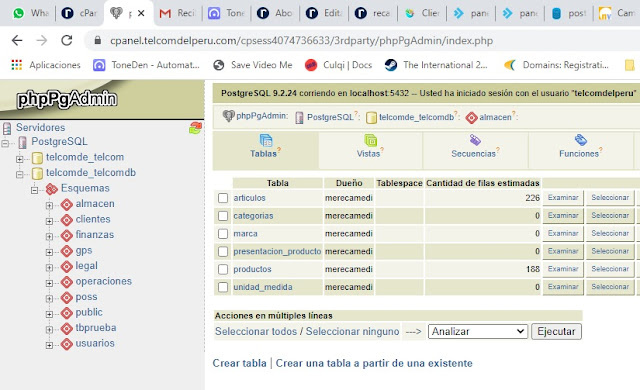The width and height of the screenshot is (640, 390).
Task: Open the Culqi Docs bookmark
Action: point(338,65)
